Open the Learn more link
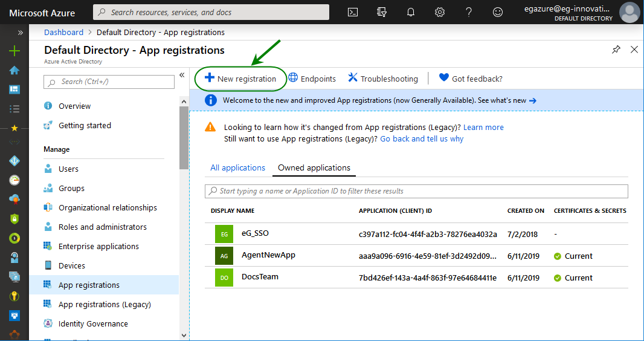Image resolution: width=644 pixels, height=341 pixels. [483, 128]
